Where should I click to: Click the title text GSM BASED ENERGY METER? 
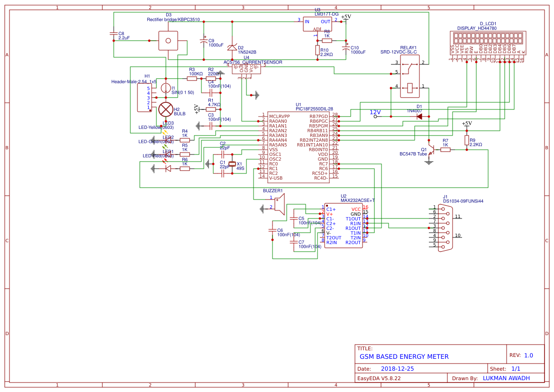point(404,356)
